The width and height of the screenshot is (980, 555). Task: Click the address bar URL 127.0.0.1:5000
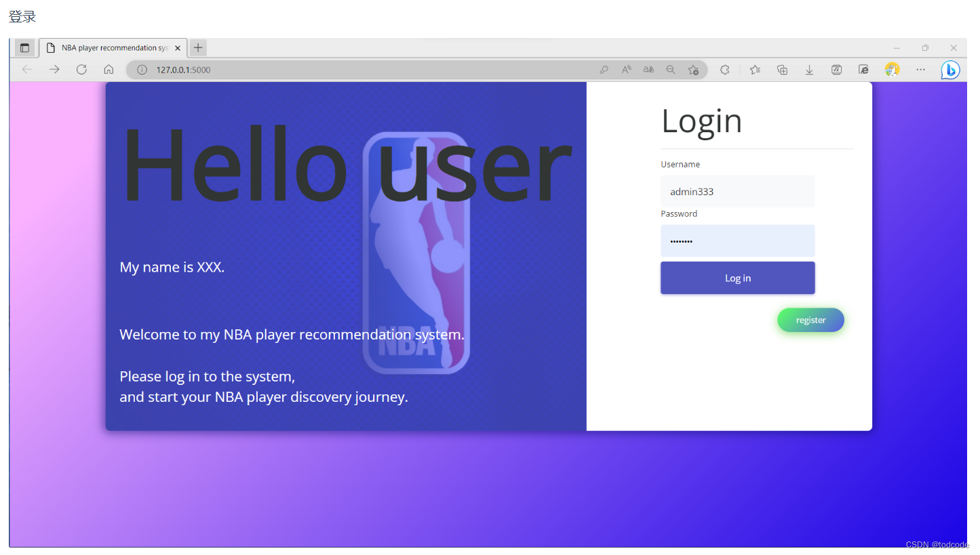tap(183, 69)
